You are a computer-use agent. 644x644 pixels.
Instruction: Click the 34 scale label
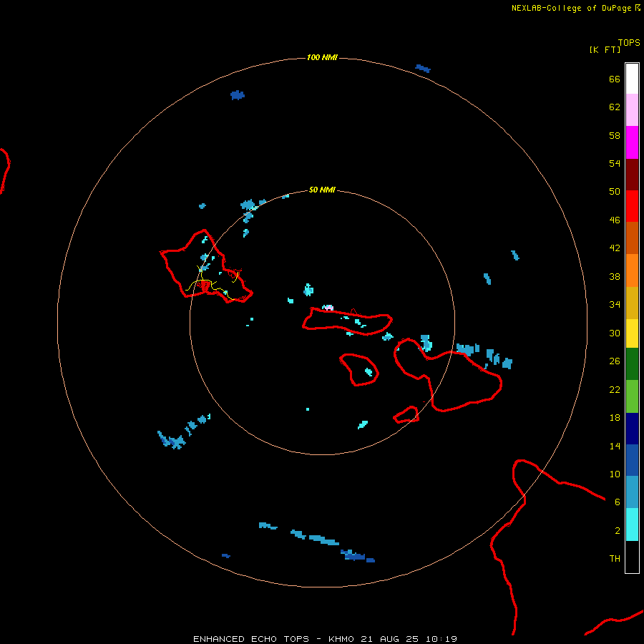pos(615,305)
